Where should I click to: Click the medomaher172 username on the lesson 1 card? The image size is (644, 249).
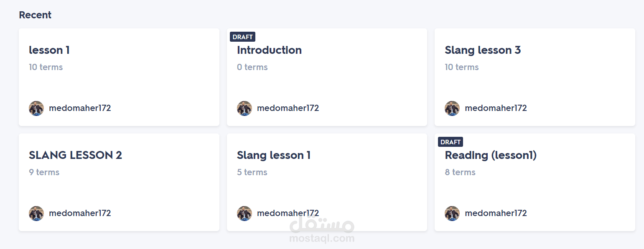click(x=80, y=108)
